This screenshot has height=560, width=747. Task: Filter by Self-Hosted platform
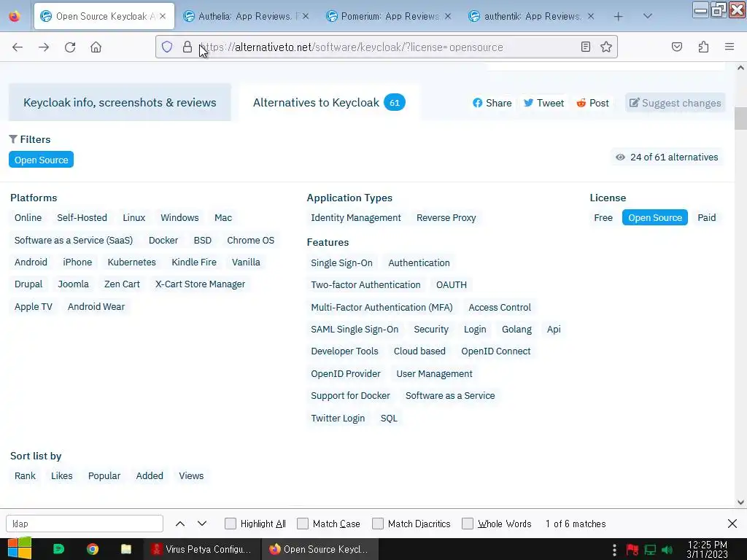tap(82, 217)
